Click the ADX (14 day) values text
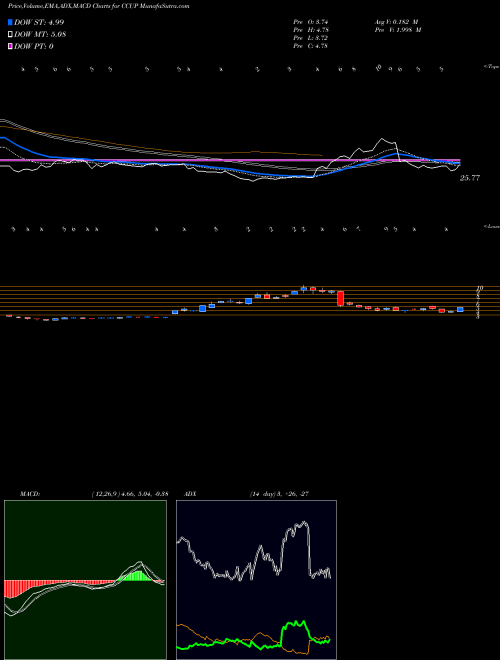500x660 pixels. click(x=278, y=494)
